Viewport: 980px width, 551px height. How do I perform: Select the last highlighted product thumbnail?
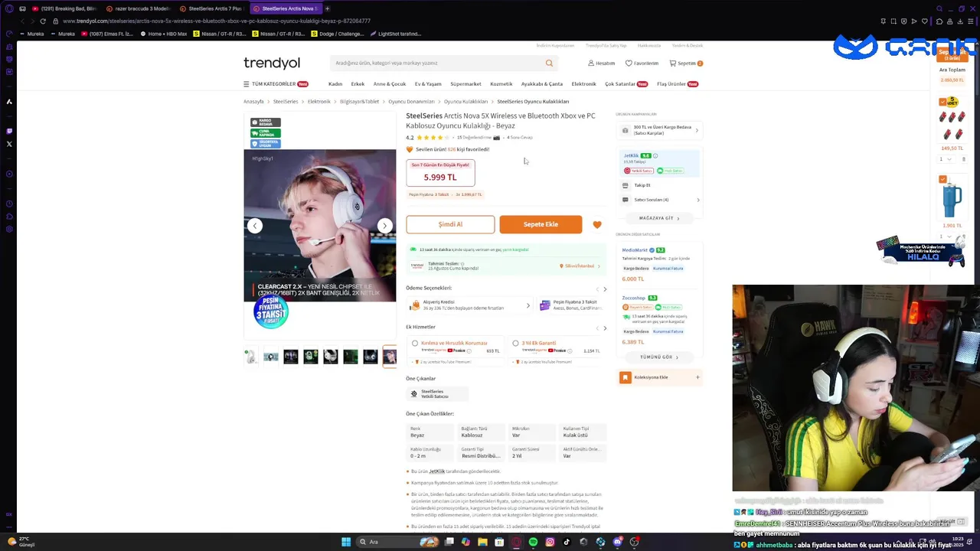pos(390,357)
